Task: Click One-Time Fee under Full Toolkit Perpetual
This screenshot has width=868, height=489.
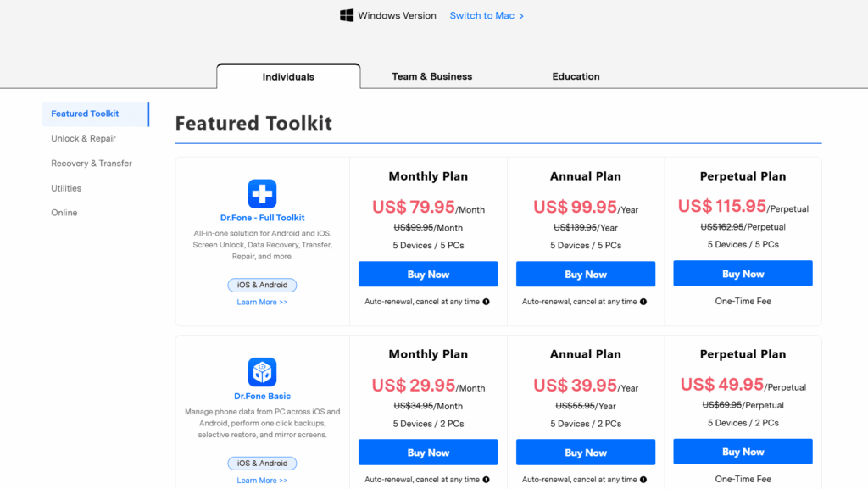Action: pyautogui.click(x=743, y=301)
